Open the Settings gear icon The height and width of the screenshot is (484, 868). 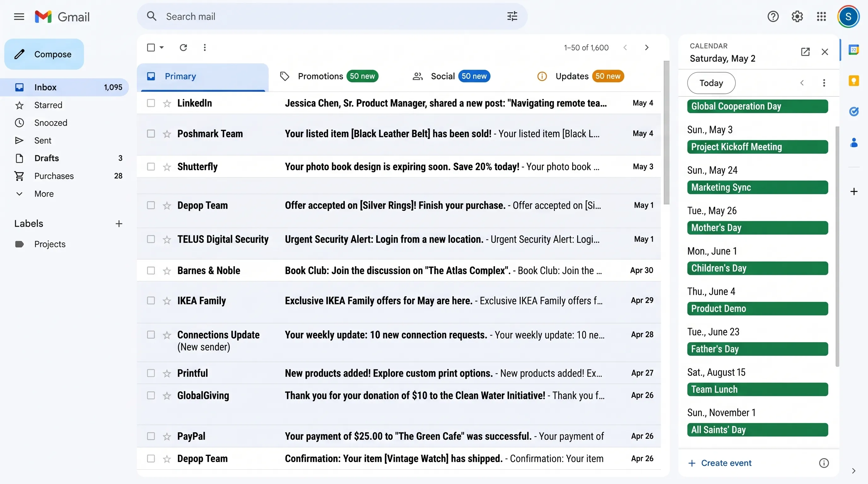click(x=797, y=16)
